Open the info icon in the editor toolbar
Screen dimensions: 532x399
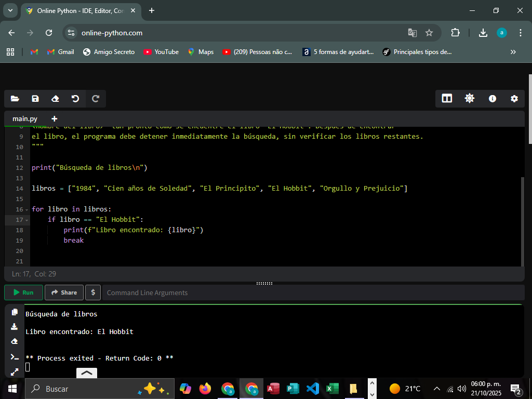pos(492,99)
